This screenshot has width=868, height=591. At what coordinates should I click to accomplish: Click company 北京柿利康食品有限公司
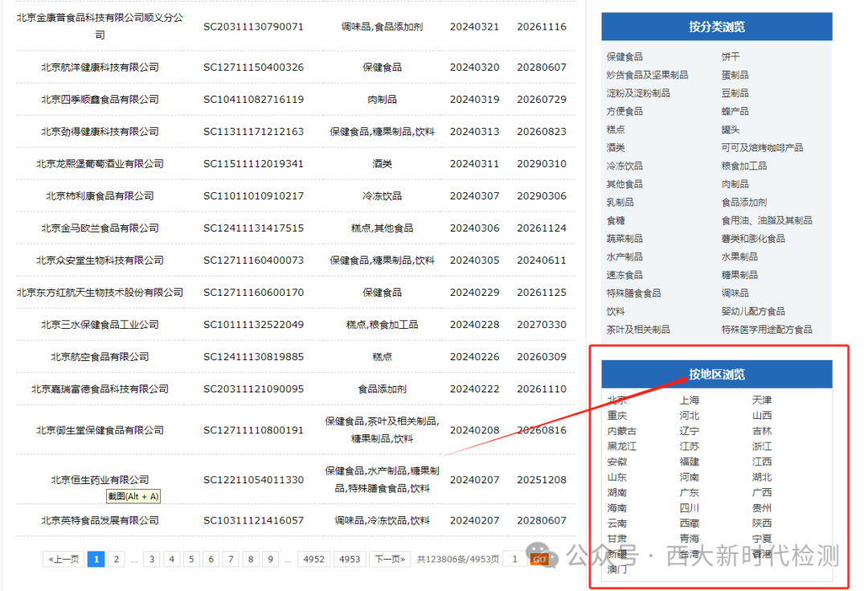pyautogui.click(x=100, y=195)
